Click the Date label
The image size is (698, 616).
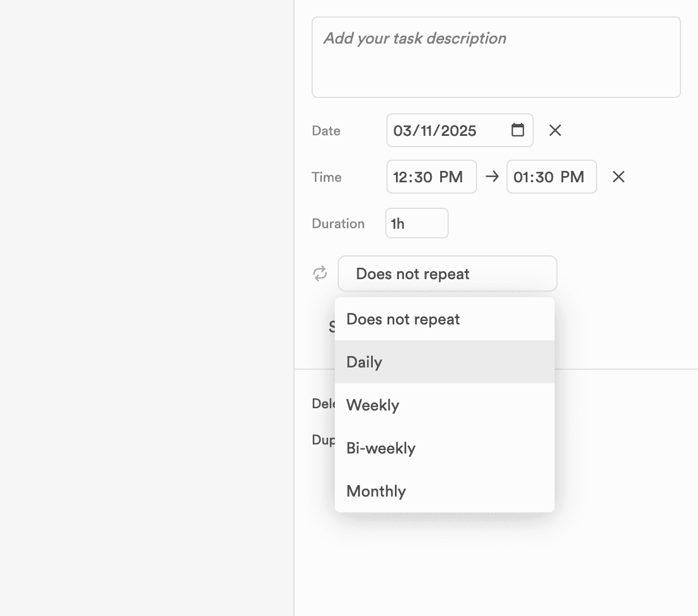tap(326, 131)
